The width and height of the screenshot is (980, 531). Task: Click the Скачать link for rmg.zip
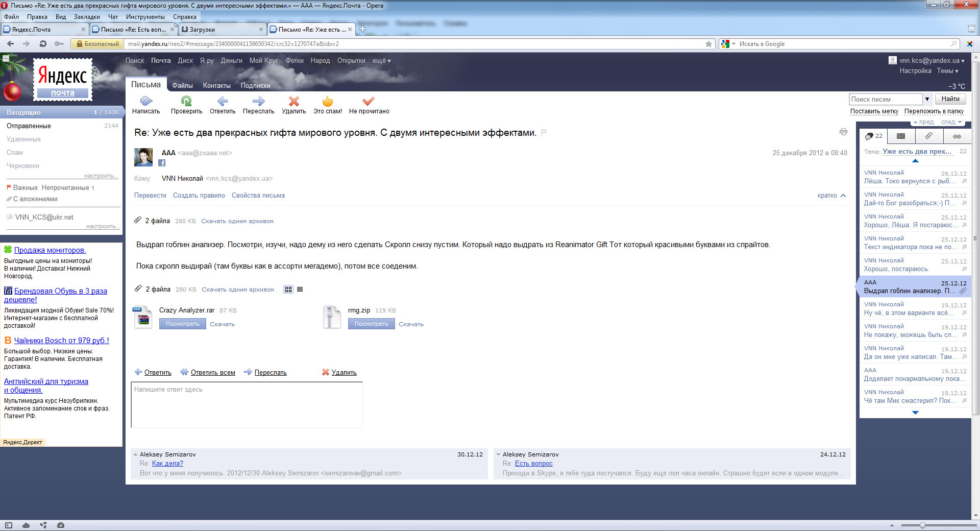pos(411,324)
